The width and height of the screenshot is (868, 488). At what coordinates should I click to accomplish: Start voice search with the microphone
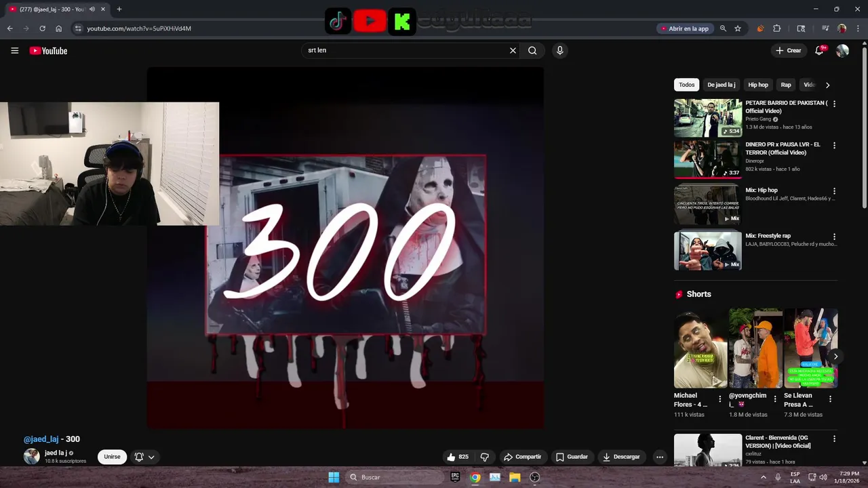pyautogui.click(x=559, y=50)
